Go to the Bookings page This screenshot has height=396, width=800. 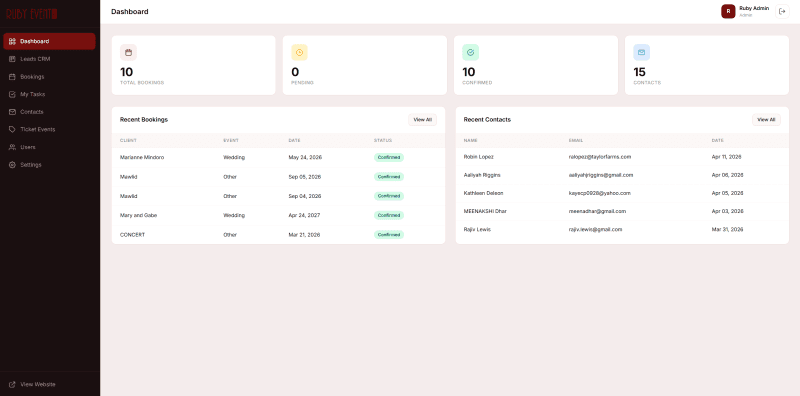[x=49, y=77]
